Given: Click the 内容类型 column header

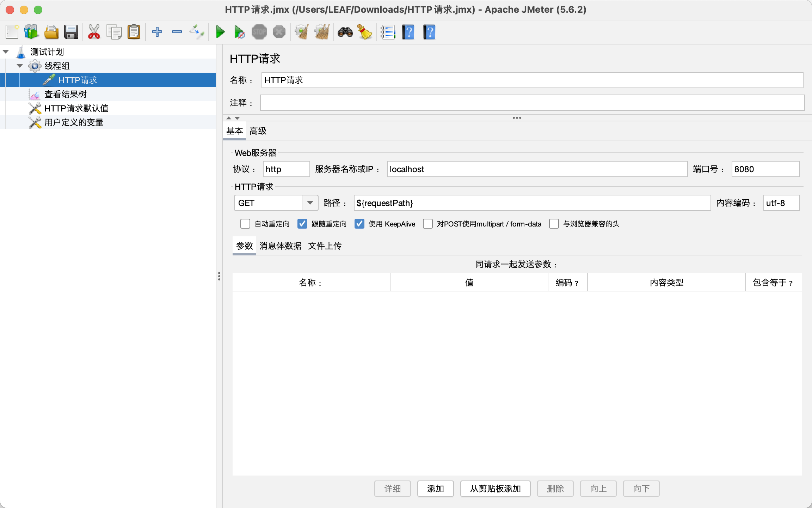Looking at the screenshot, I should click(x=666, y=283).
